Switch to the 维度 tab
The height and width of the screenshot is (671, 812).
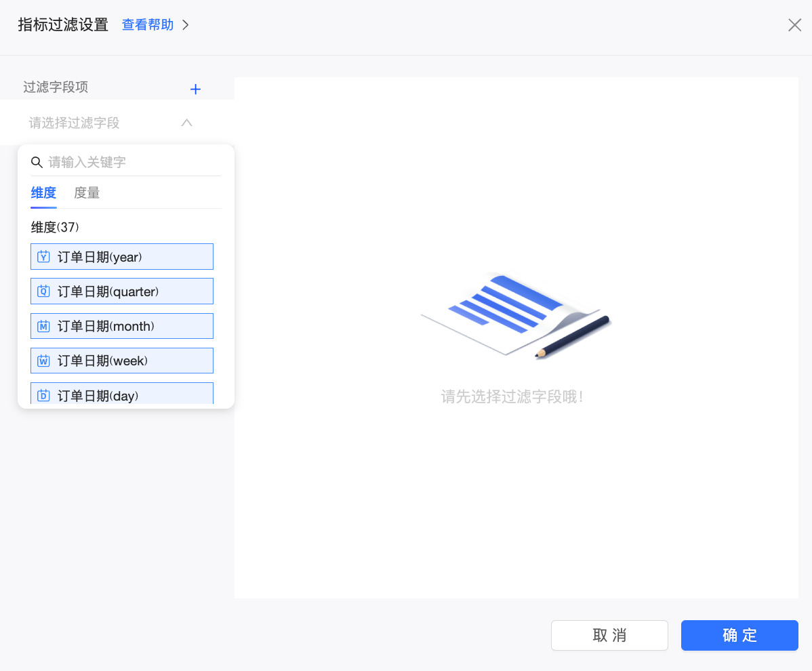point(43,193)
